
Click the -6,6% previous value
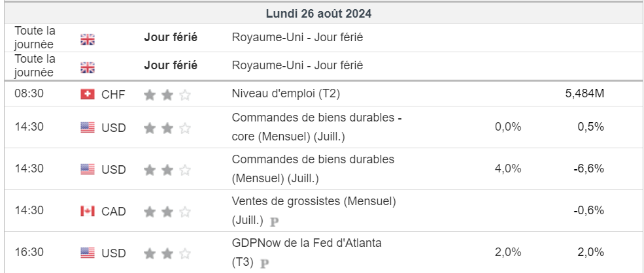coord(589,169)
